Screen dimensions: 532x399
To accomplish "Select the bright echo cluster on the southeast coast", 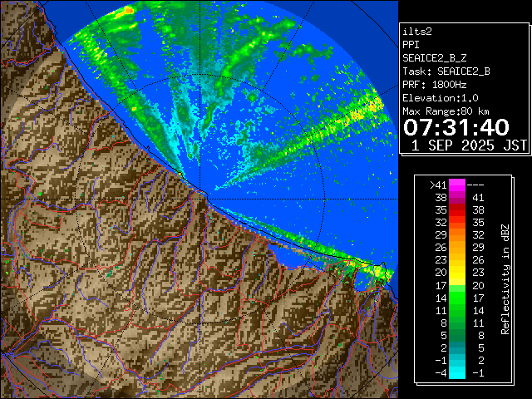I will point(374,270).
